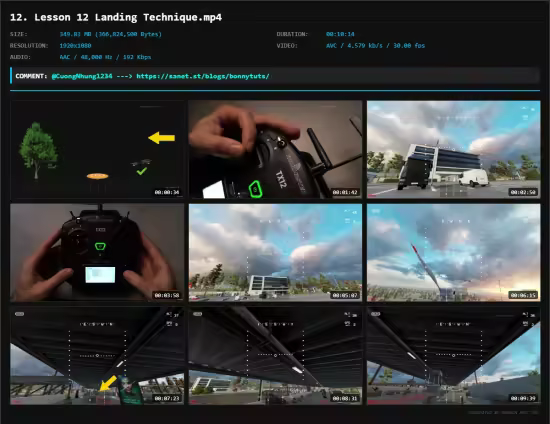Viewport: 550px width, 424px height.
Task: Click the 'RESOLUTION:' label
Action: [29, 46]
